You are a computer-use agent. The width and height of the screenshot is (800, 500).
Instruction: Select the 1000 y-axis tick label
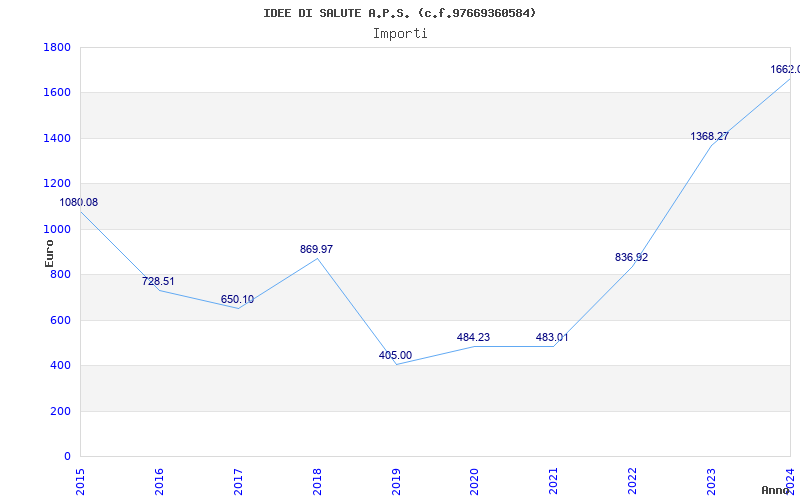point(57,230)
